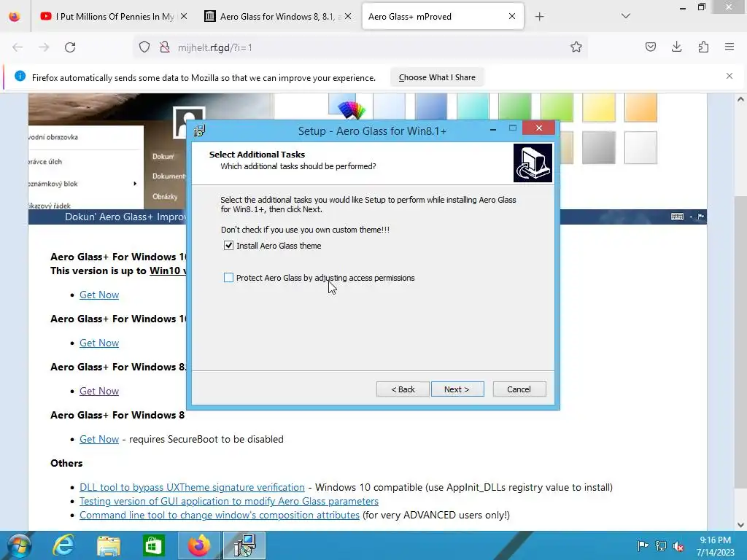The height and width of the screenshot is (560, 747).
Task: Pick the yellow color swatch
Action: coord(598,108)
